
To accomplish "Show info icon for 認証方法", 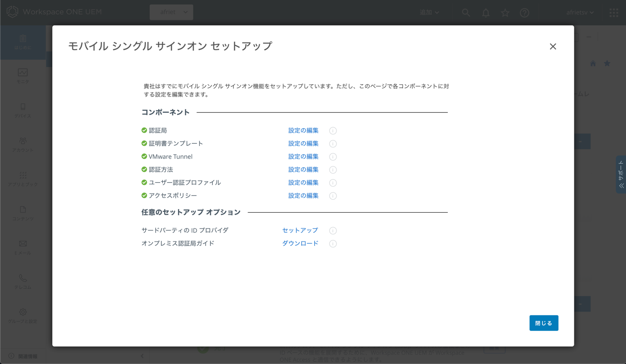I will (x=333, y=170).
